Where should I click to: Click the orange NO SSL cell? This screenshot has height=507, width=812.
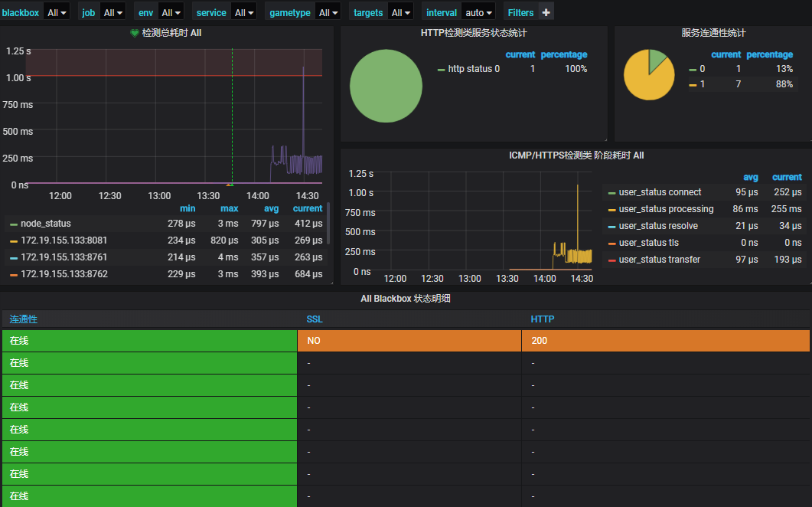tap(409, 341)
